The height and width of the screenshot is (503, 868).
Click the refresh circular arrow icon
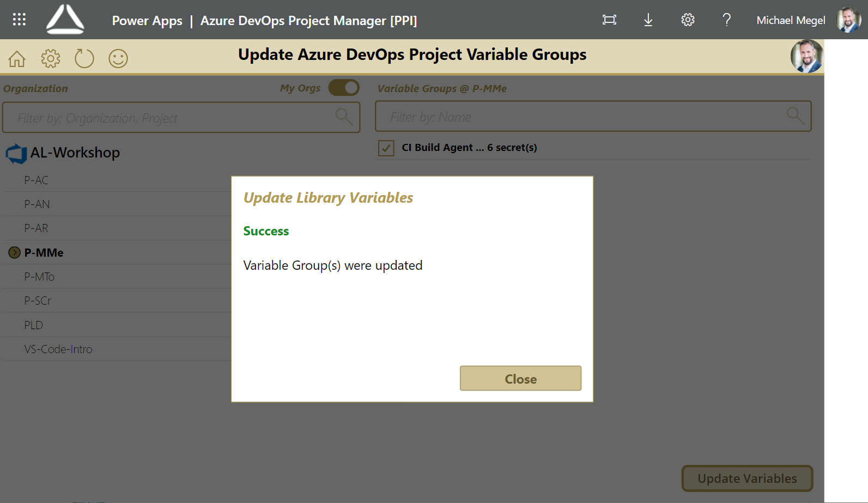(x=84, y=58)
